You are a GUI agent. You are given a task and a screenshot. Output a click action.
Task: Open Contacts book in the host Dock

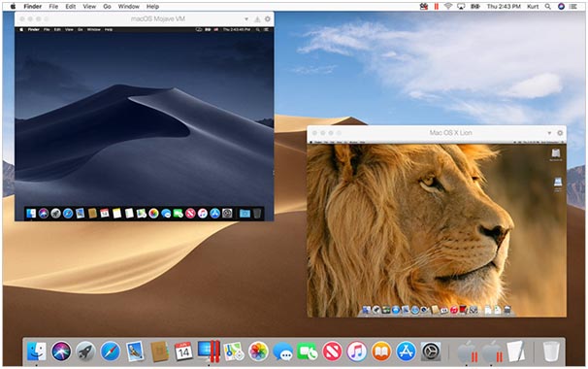[159, 352]
